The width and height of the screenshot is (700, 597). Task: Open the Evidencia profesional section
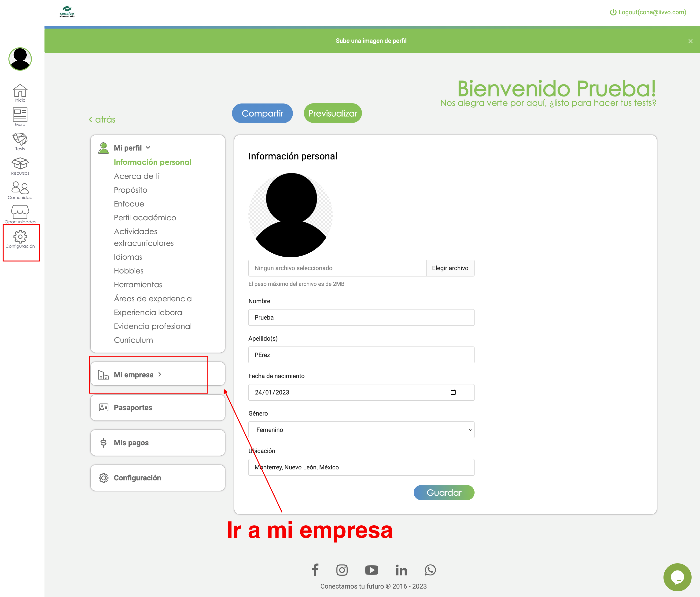[x=153, y=326]
